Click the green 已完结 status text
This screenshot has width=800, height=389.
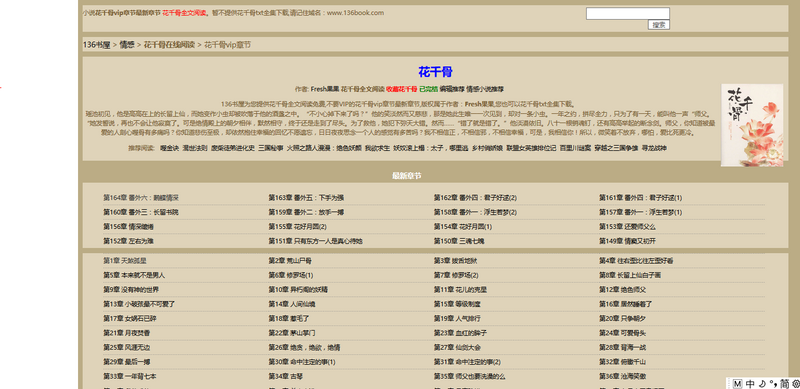coord(429,89)
